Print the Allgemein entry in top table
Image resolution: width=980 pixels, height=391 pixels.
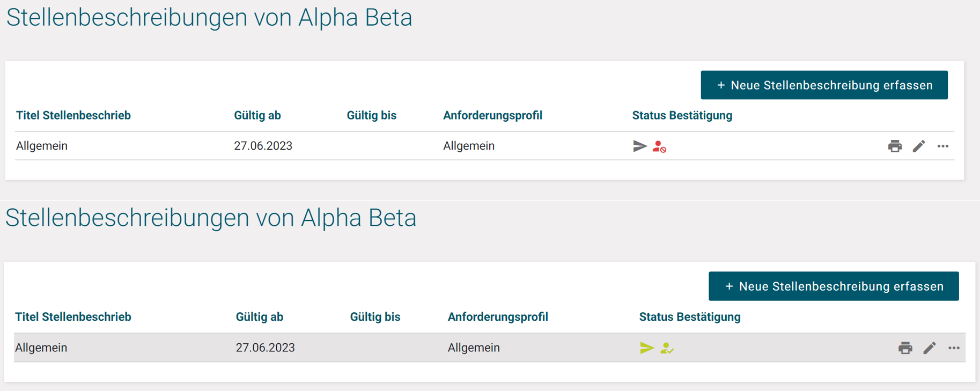[x=895, y=146]
